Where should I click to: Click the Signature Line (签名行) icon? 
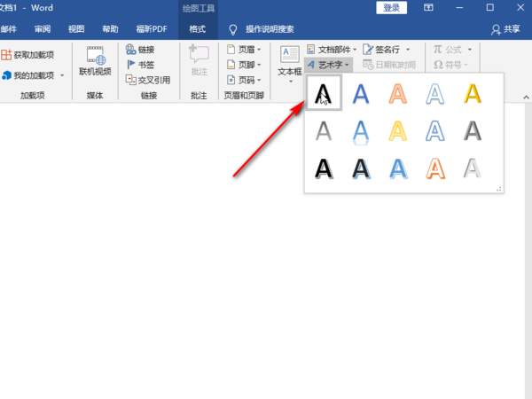[368, 50]
